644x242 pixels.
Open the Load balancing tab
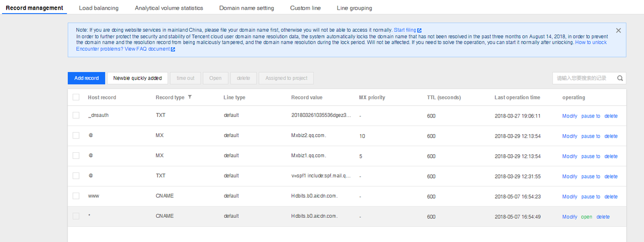pyautogui.click(x=99, y=8)
